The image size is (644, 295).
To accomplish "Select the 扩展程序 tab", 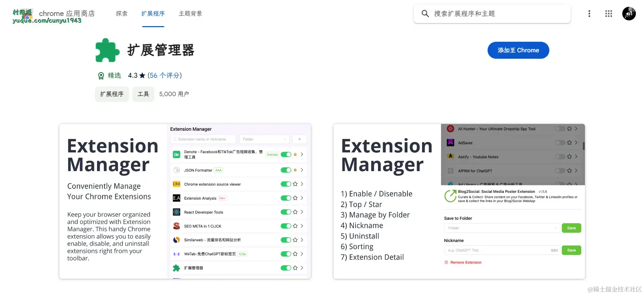I will point(153,14).
